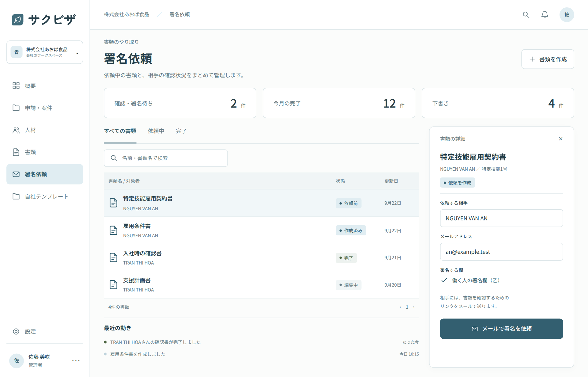The width and height of the screenshot is (588, 377).
Task: Open the search magnifier in top header
Action: (526, 15)
